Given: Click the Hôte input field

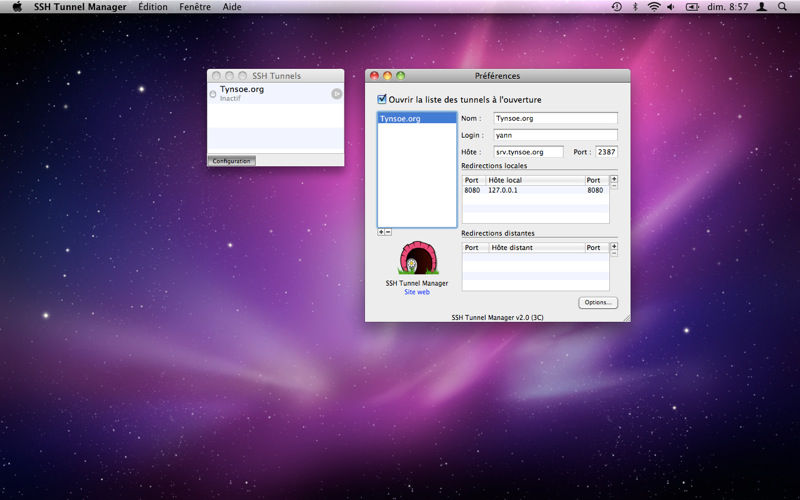Looking at the screenshot, I should (529, 152).
